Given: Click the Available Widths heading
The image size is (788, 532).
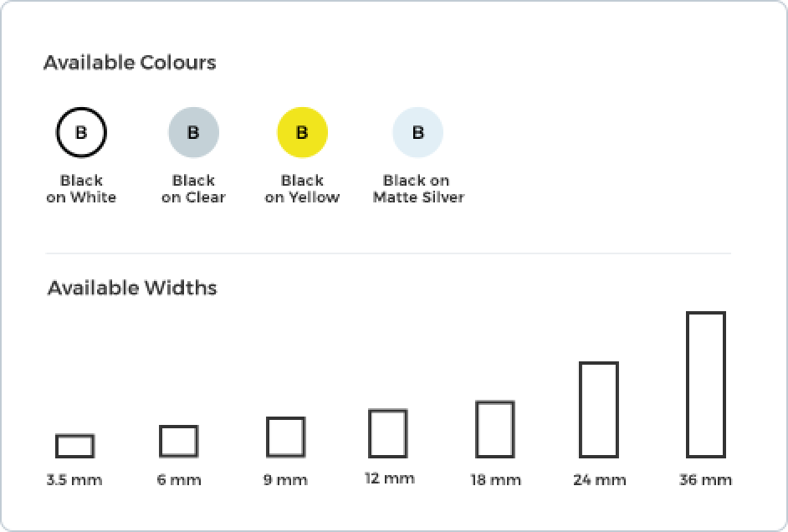Looking at the screenshot, I should pyautogui.click(x=132, y=288).
